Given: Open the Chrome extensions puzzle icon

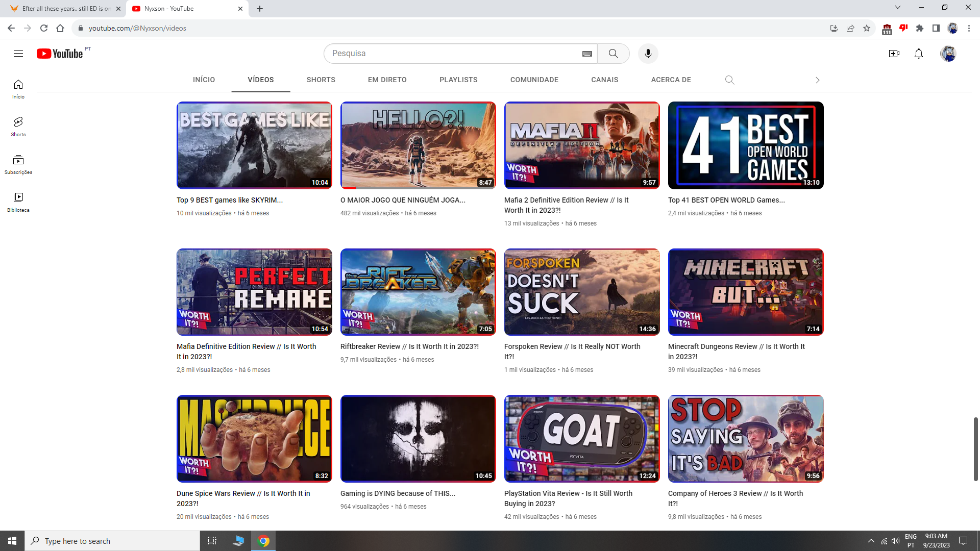Looking at the screenshot, I should coord(920,28).
